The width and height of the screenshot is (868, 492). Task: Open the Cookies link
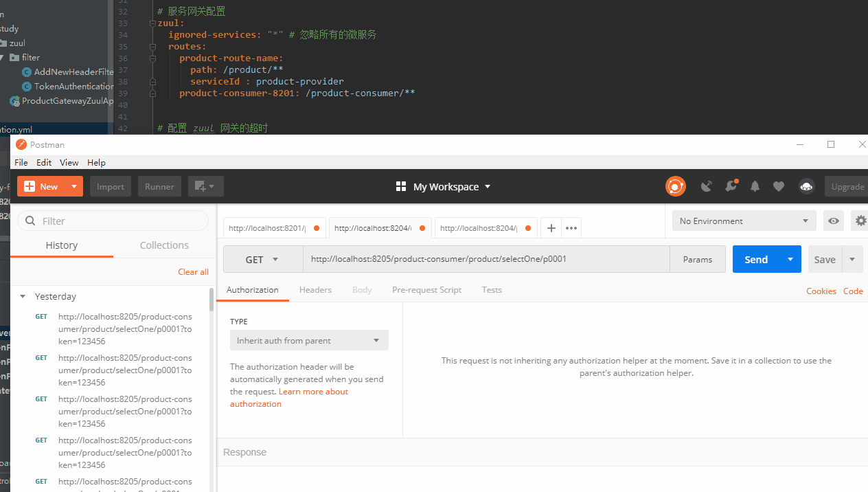tap(821, 291)
